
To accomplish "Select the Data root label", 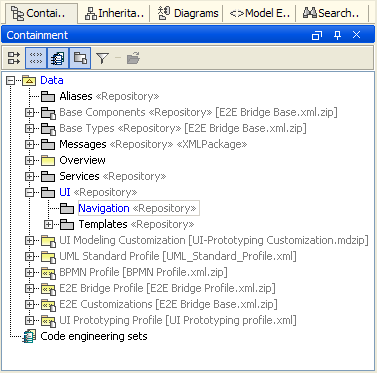I will [x=52, y=80].
